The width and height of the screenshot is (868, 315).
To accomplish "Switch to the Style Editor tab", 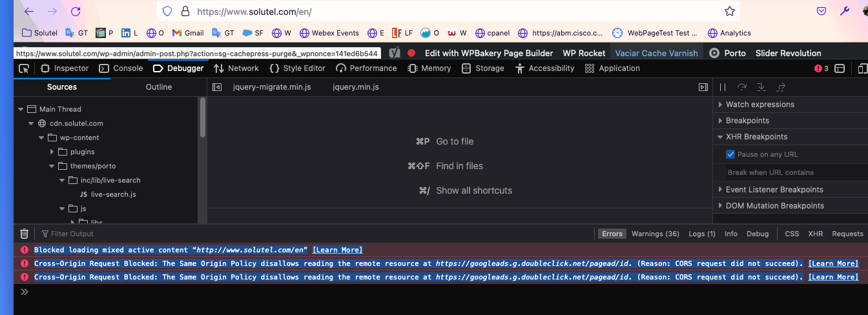I will [x=298, y=68].
